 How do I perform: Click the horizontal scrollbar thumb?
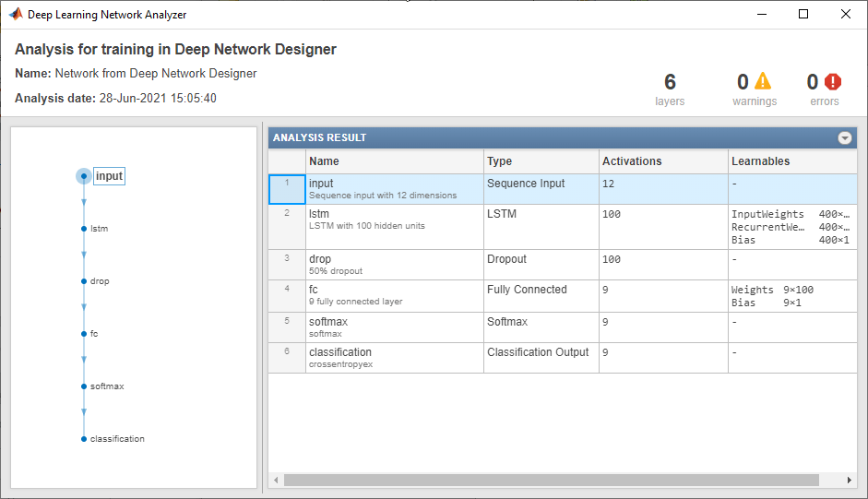tap(551, 481)
